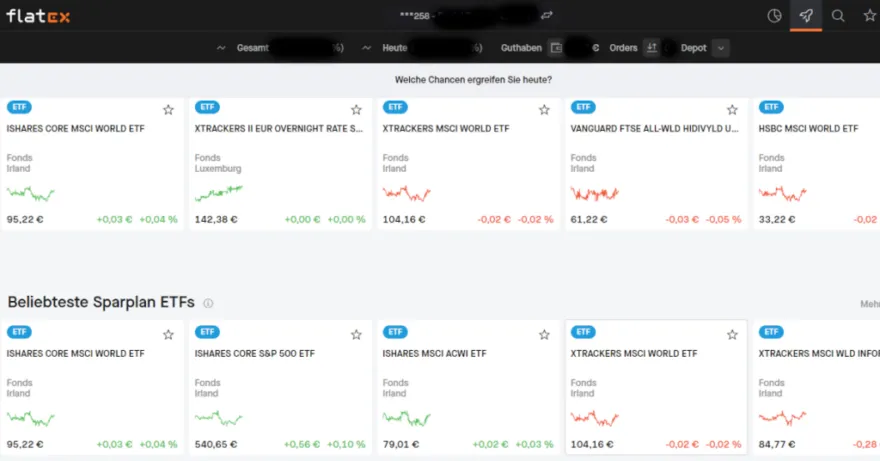Click the price 33,22 €

pyautogui.click(x=777, y=220)
